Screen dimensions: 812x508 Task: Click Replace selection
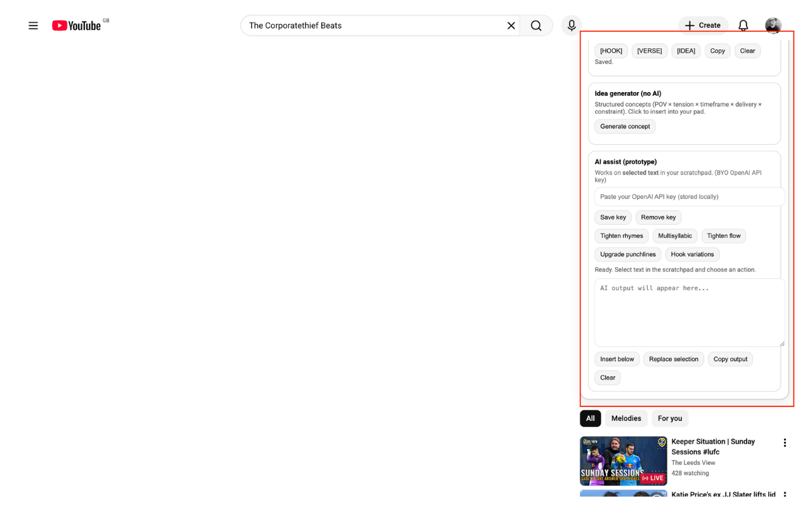674,359
